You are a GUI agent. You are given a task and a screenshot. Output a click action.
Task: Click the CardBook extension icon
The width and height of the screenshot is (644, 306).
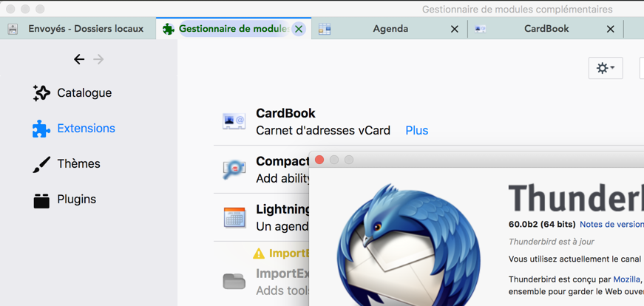click(234, 121)
